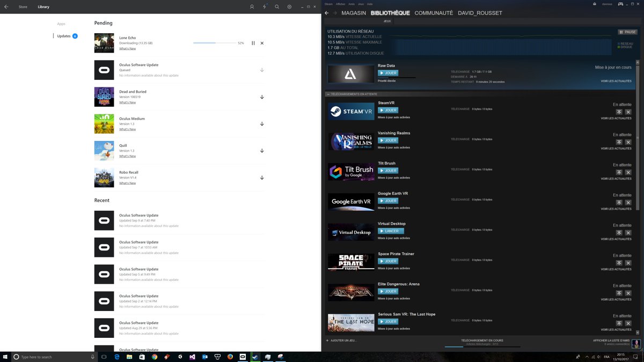Viewport: 644px width, 362px height.
Task: Open Voir les actualités for Raw Data
Action: [x=616, y=81]
